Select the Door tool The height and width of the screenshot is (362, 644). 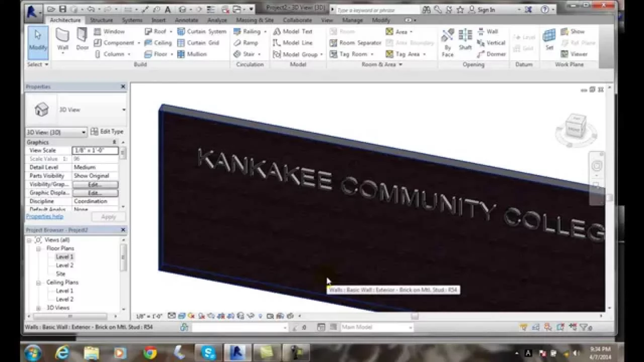point(82,39)
